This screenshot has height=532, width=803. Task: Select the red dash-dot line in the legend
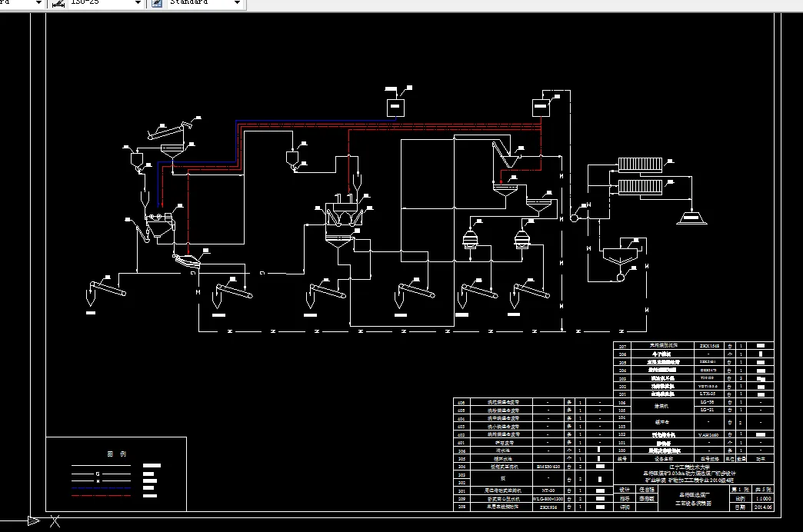(101, 495)
